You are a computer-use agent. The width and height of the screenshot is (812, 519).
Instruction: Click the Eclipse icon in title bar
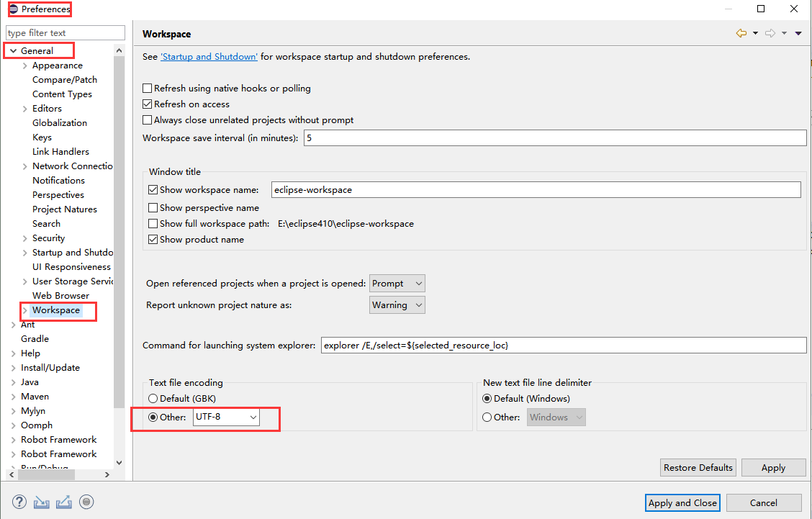click(x=13, y=9)
